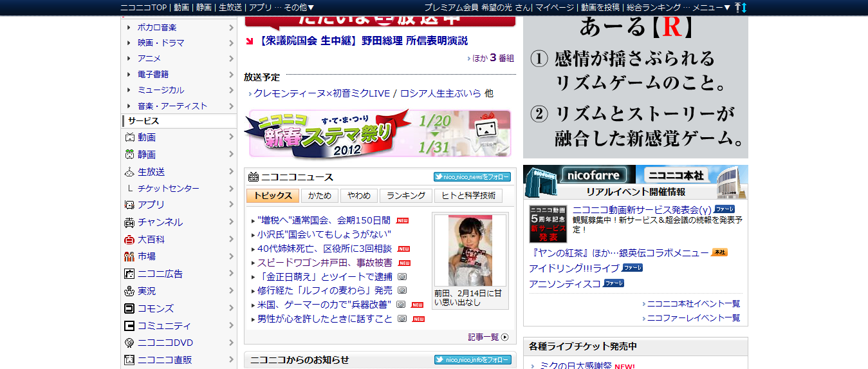Click the red 大百科 encyclopedia icon
The width and height of the screenshot is (868, 369).
[129, 240]
